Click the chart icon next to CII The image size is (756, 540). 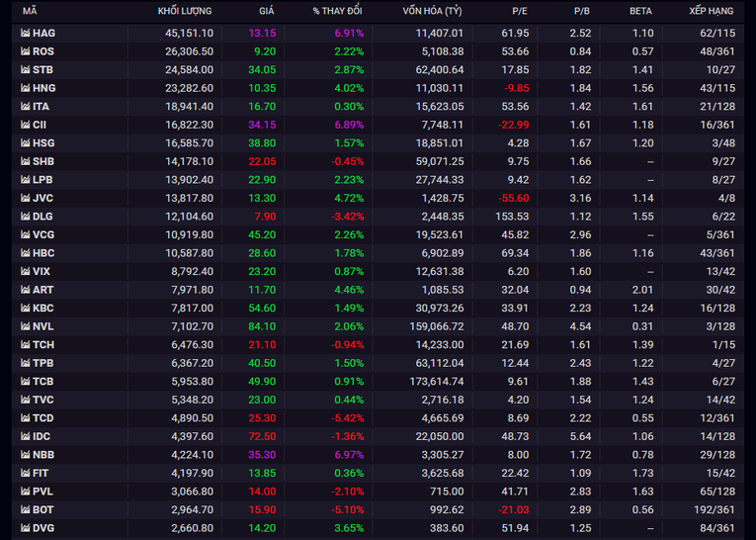(25, 125)
